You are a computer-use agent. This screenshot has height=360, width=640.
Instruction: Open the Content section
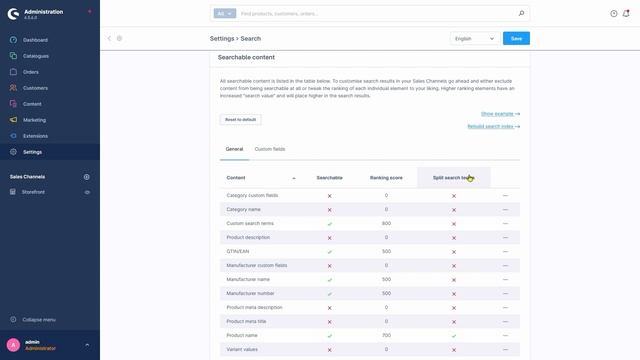pos(32,104)
